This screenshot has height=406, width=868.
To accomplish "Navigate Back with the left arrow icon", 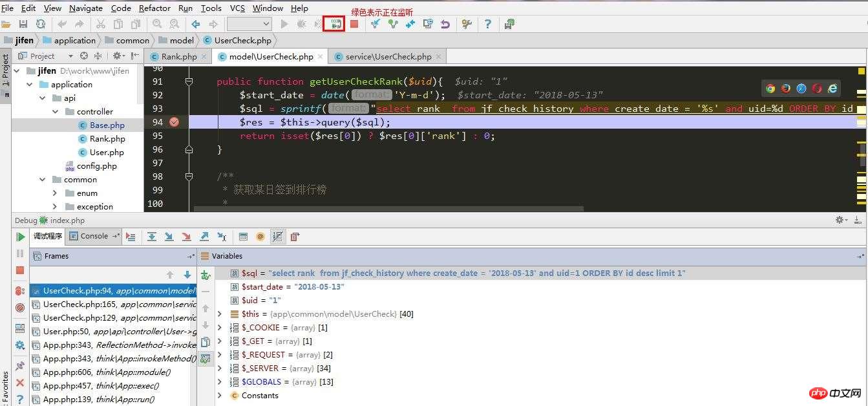I will [196, 24].
